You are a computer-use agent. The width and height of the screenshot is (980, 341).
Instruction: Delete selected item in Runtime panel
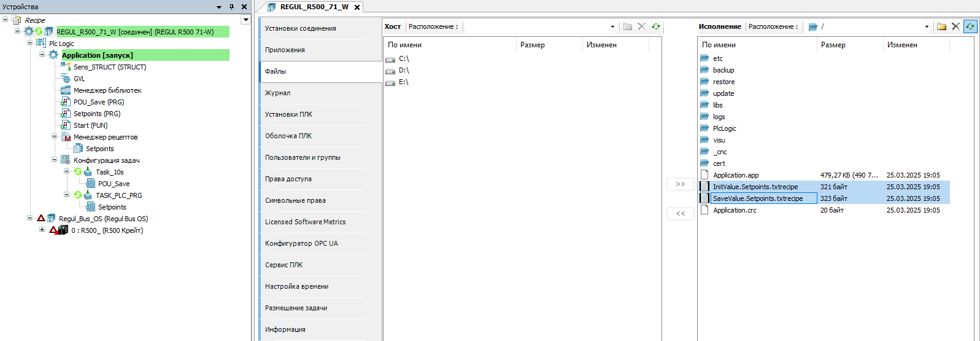click(955, 26)
